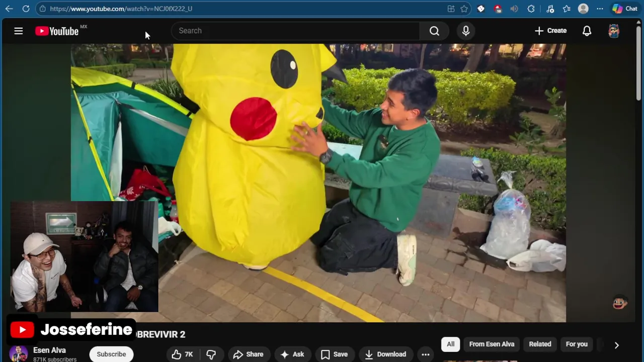
Task: Open the Ask AI button
Action: [292, 354]
